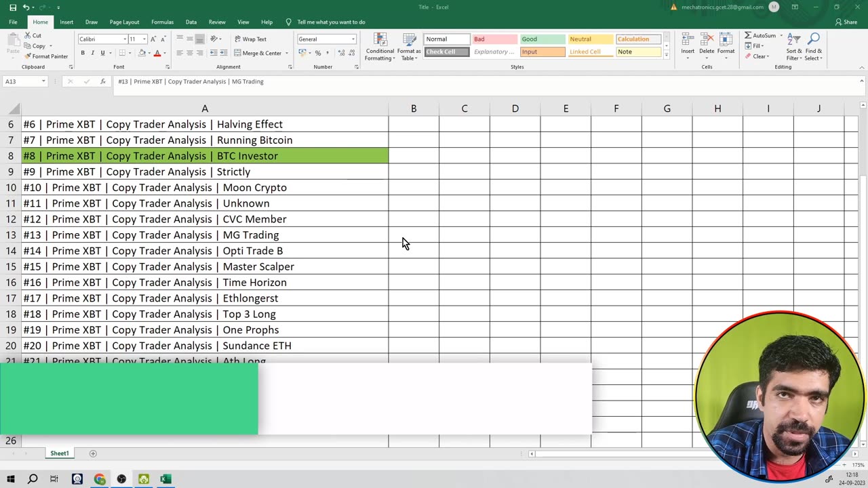
Task: Click Accounting Number Format icon
Action: [302, 53]
